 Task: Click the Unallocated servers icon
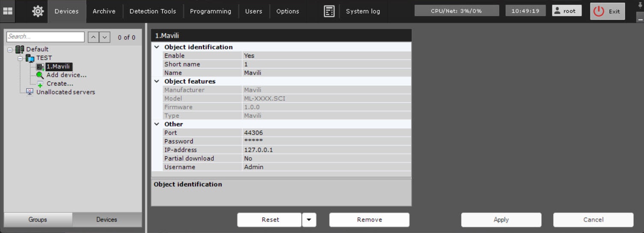[x=30, y=92]
